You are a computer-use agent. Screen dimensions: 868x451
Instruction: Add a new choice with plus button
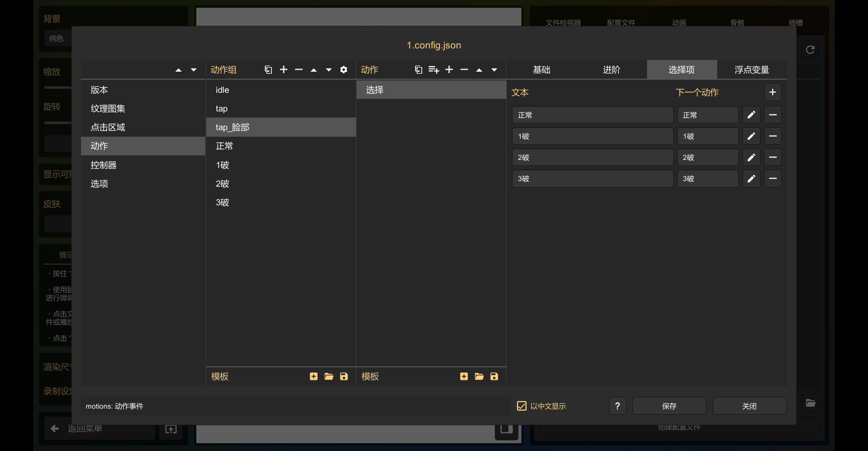[772, 92]
